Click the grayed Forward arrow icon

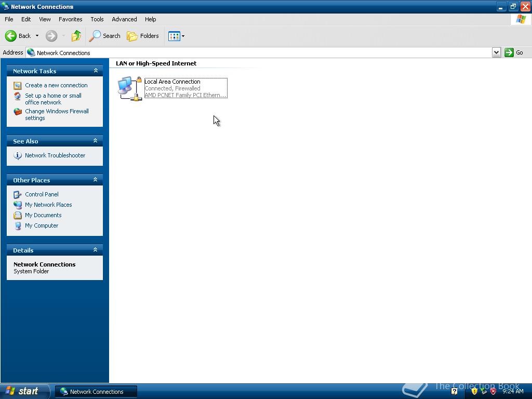(x=51, y=36)
